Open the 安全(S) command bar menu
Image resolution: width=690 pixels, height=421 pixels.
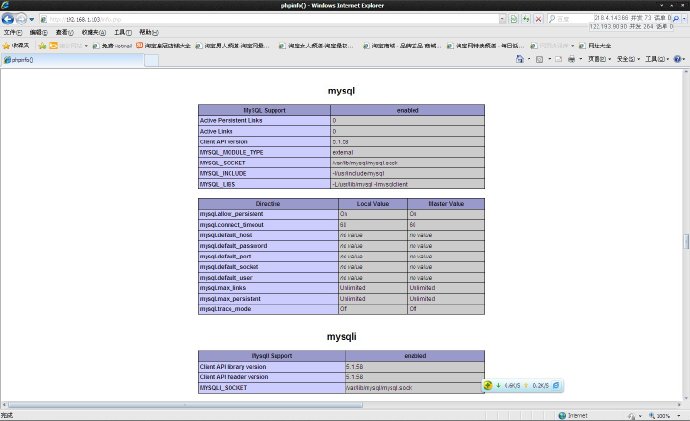click(x=628, y=59)
